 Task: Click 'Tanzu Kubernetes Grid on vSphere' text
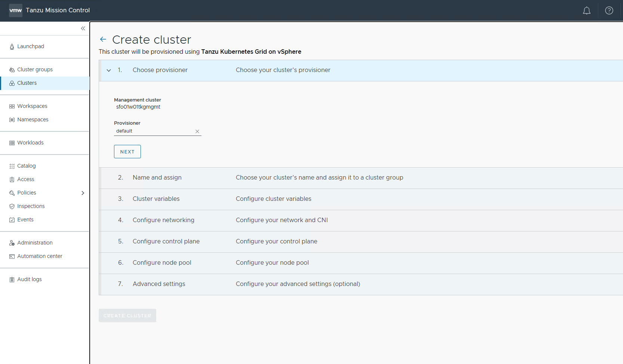pyautogui.click(x=251, y=52)
